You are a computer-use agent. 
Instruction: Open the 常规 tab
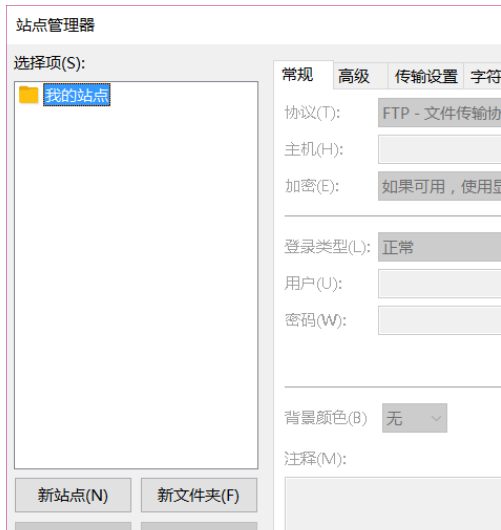coord(297,75)
